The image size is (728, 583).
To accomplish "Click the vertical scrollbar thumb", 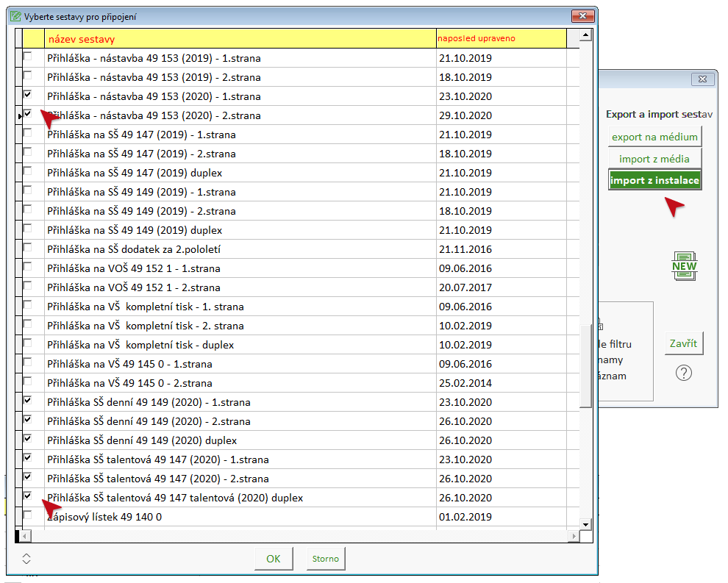I will [586, 366].
